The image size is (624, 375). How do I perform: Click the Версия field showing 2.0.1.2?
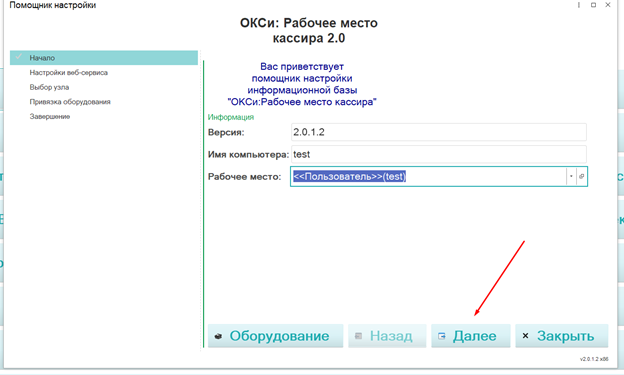(439, 132)
